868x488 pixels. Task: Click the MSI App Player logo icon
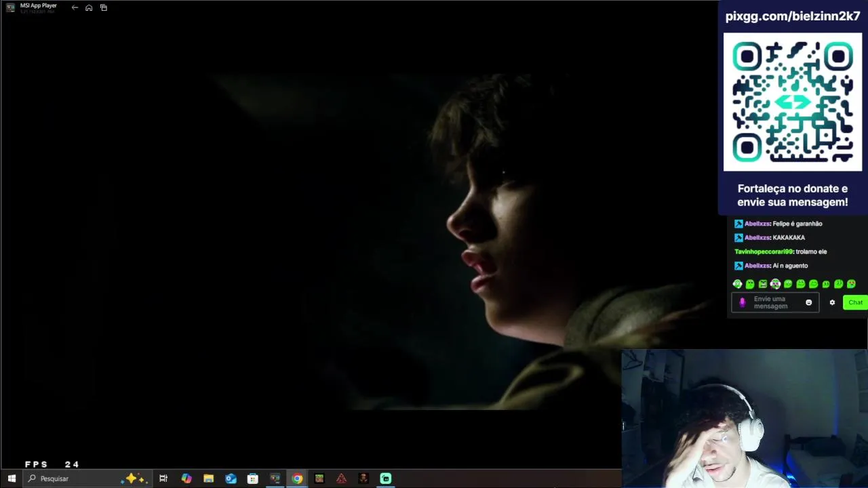click(x=10, y=7)
